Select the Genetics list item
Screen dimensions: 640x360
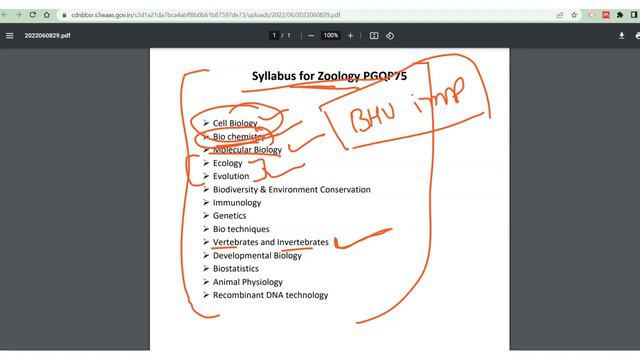coord(229,216)
